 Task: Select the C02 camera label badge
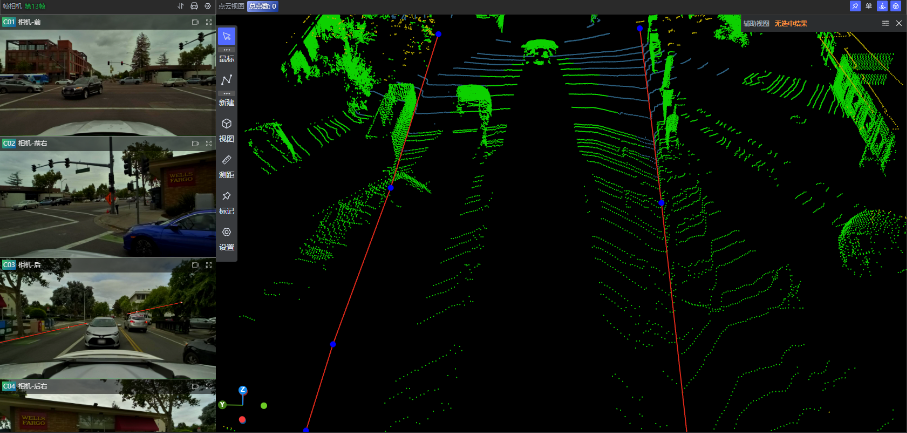[9, 143]
